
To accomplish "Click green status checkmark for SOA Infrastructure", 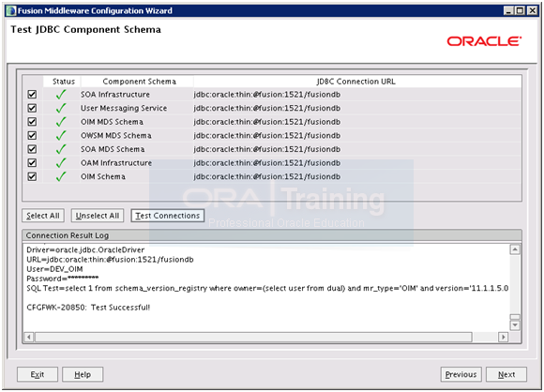I will point(61,95).
